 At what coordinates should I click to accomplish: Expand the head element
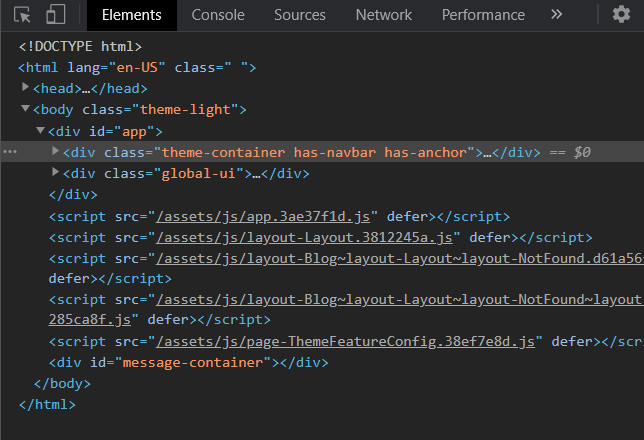[25, 87]
